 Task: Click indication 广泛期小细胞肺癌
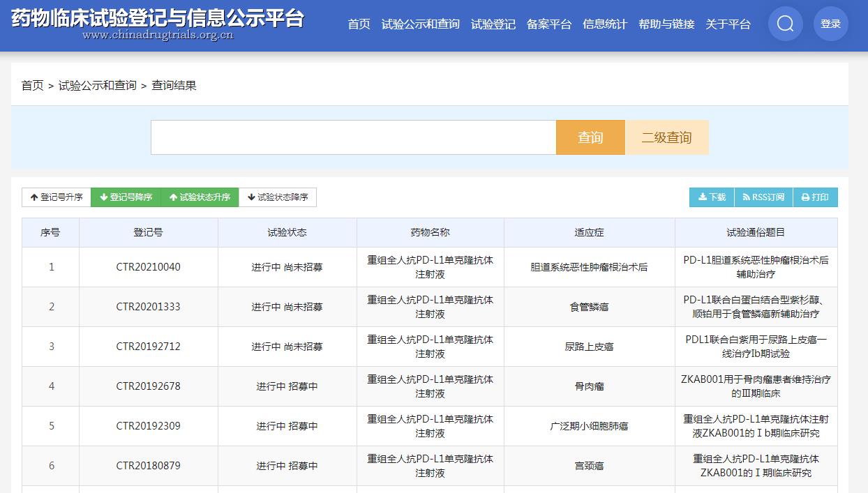tap(589, 426)
